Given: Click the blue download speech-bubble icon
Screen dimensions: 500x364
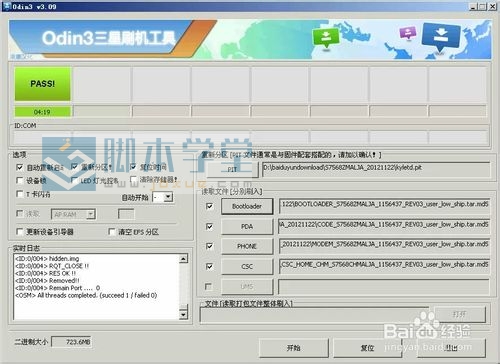Looking at the screenshot, I should click(x=441, y=37).
